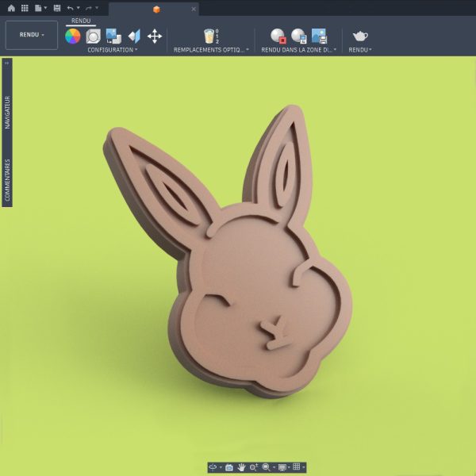Start render with the teapot icon
Screen dimensions: 476x476
(x=360, y=36)
